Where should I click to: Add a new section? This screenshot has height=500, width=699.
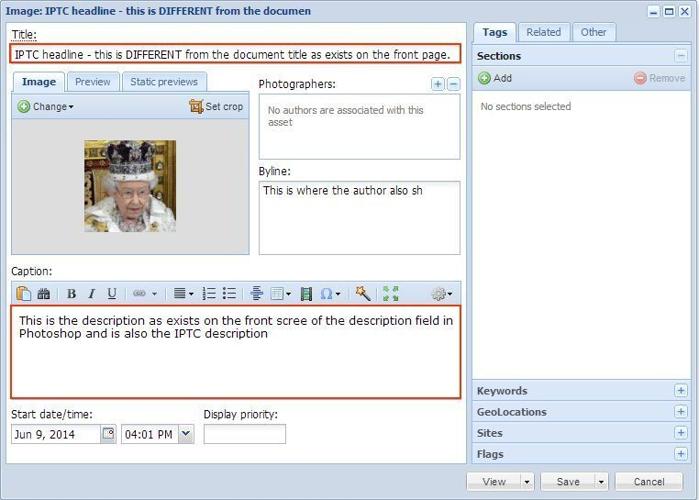point(495,78)
